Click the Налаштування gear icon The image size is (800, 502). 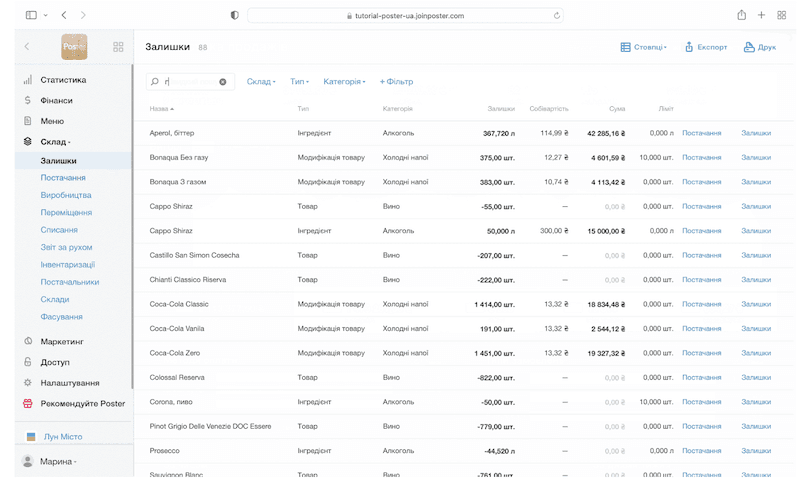click(28, 383)
